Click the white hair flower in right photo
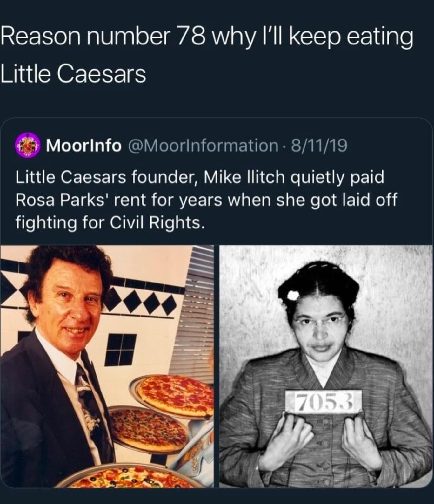Image resolution: width=434 pixels, height=504 pixels. [x=292, y=296]
